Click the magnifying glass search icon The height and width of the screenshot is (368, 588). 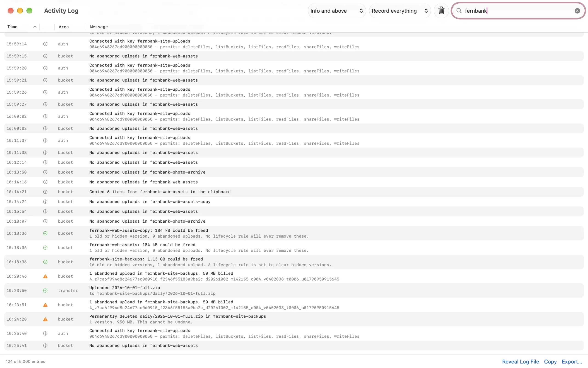[x=459, y=11]
